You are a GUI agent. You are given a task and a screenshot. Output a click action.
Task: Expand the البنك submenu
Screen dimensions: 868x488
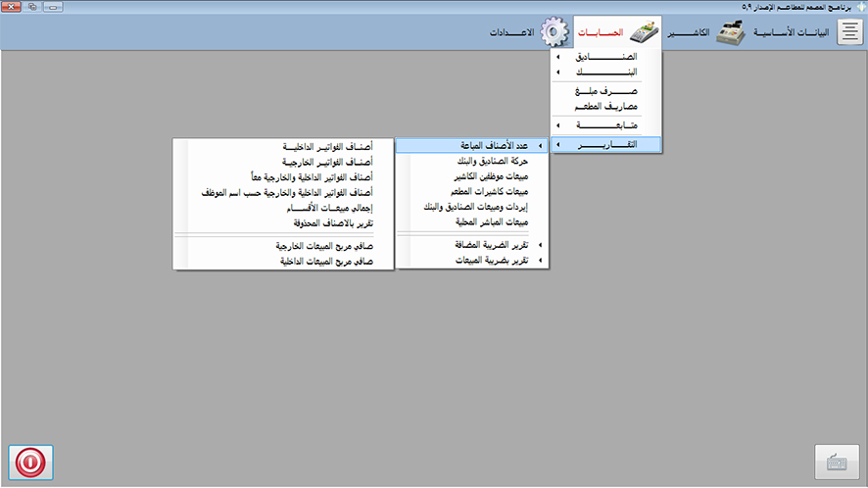pyautogui.click(x=607, y=73)
